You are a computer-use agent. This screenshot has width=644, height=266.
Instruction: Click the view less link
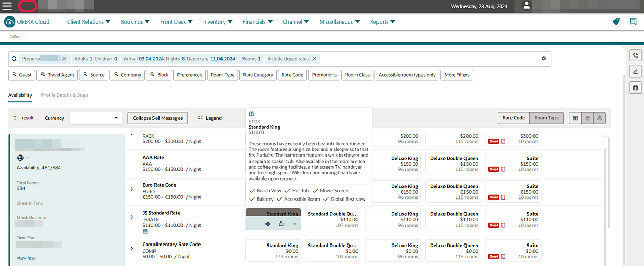pos(26,258)
